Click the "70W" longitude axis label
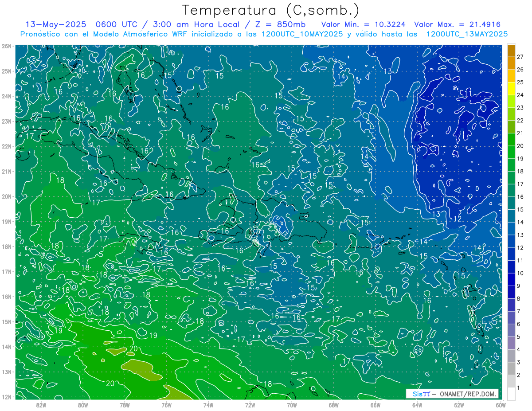 point(292,404)
